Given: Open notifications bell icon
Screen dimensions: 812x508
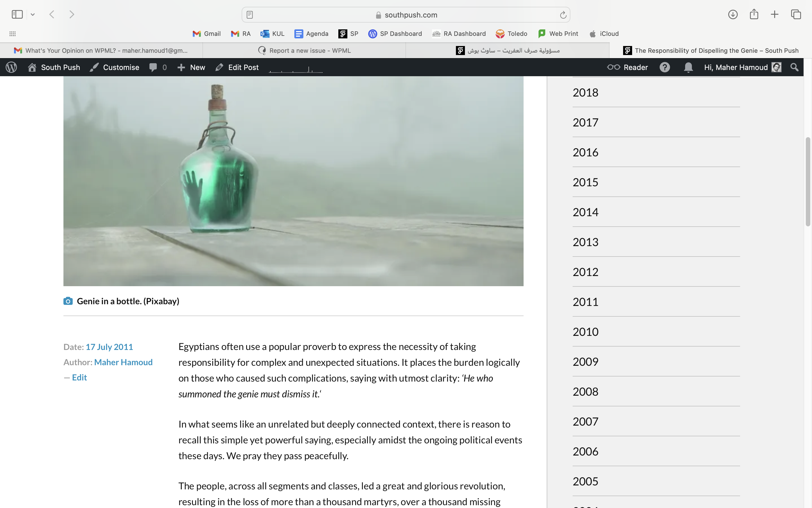Looking at the screenshot, I should (688, 67).
